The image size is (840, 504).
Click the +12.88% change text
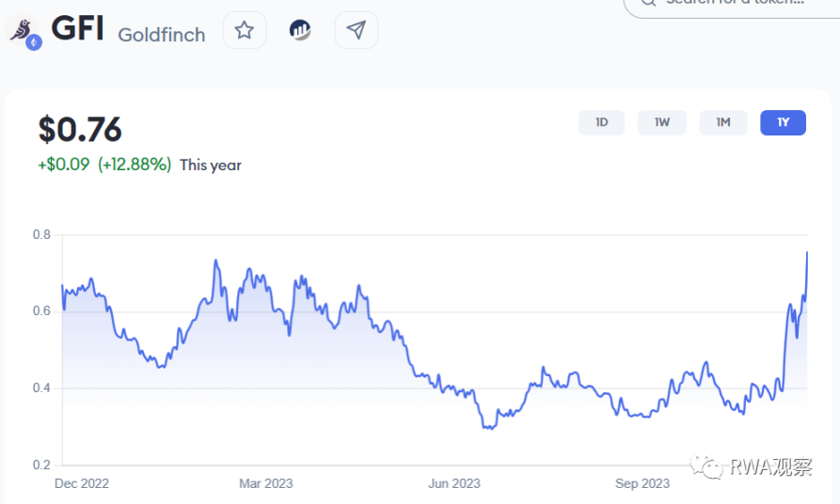click(135, 165)
